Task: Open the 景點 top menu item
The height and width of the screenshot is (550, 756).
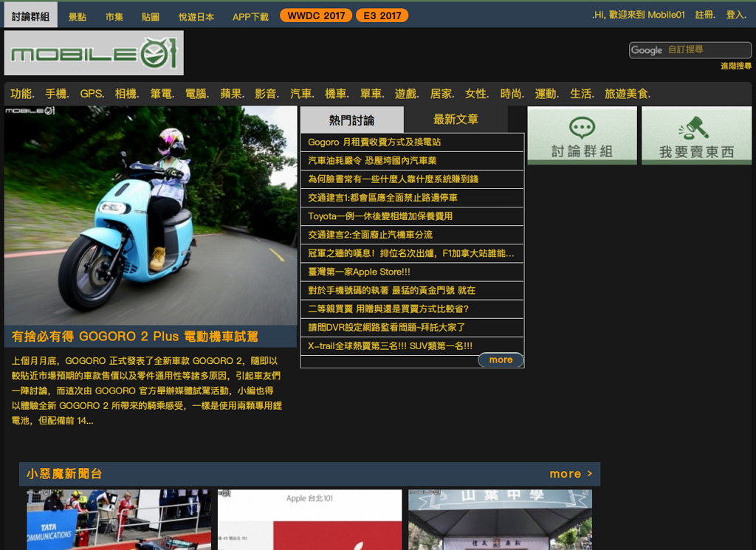Action: point(77,17)
